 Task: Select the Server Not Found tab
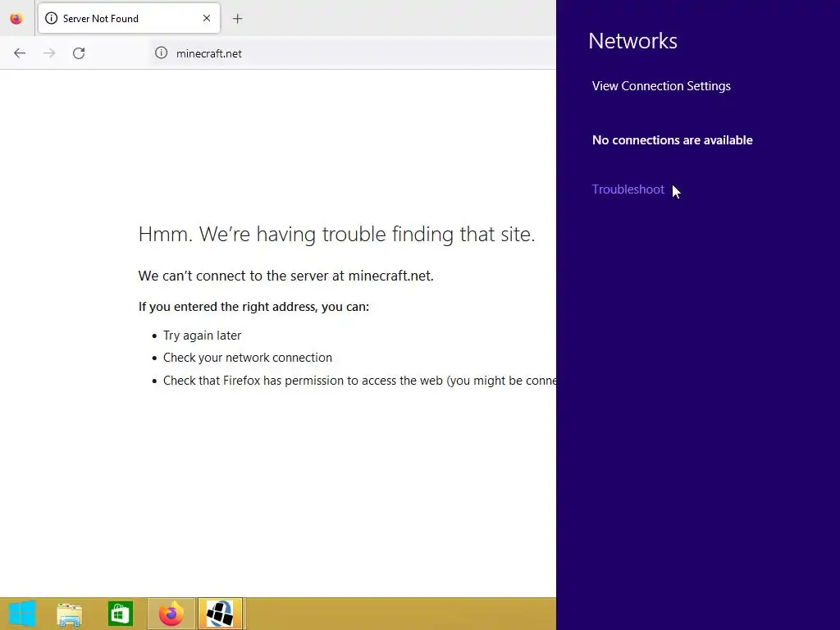[x=129, y=19]
